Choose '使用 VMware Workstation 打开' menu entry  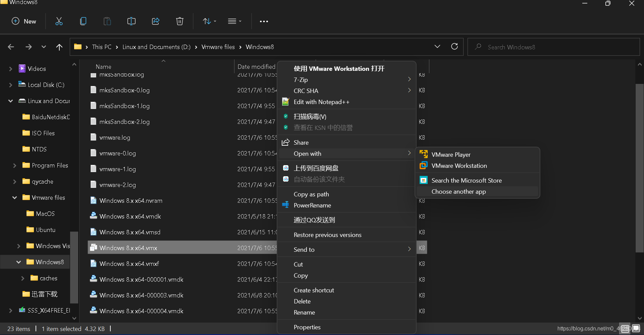[x=347, y=68]
